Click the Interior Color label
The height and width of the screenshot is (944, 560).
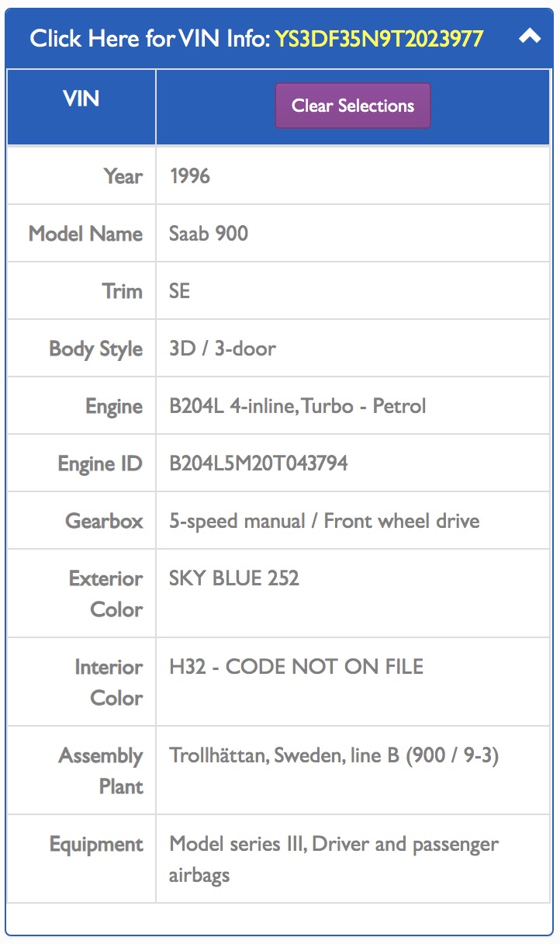[x=109, y=682]
